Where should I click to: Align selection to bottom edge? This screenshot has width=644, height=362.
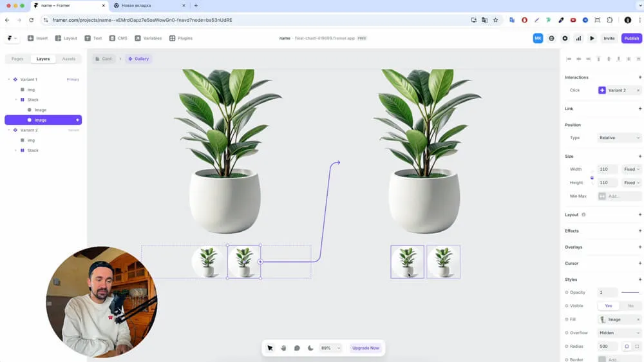(x=618, y=59)
